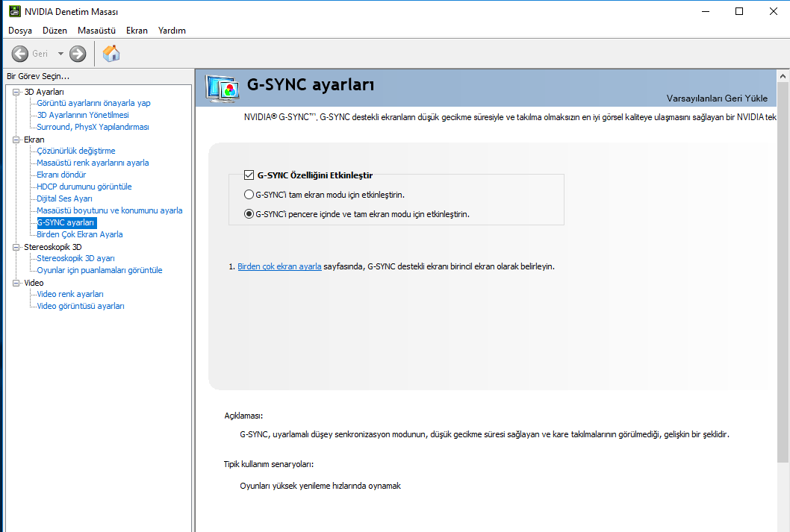Click the Ekran category label in tree
This screenshot has width=790, height=532.
coord(34,140)
